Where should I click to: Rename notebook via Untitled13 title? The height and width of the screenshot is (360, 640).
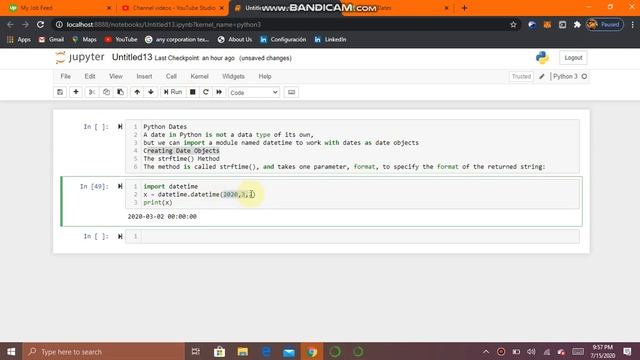click(x=132, y=58)
